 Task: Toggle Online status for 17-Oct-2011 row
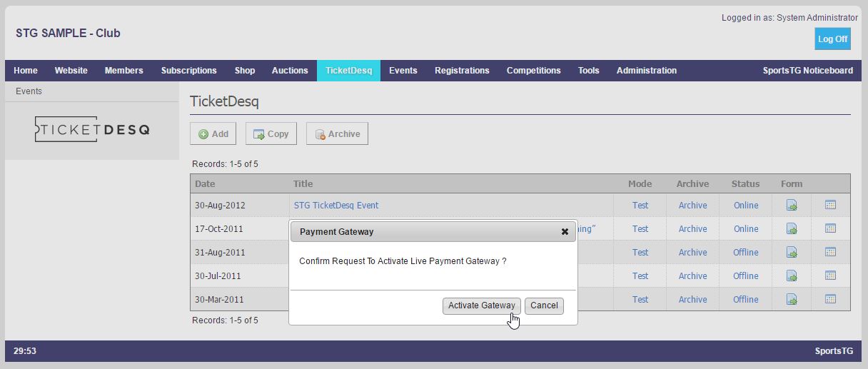point(746,229)
